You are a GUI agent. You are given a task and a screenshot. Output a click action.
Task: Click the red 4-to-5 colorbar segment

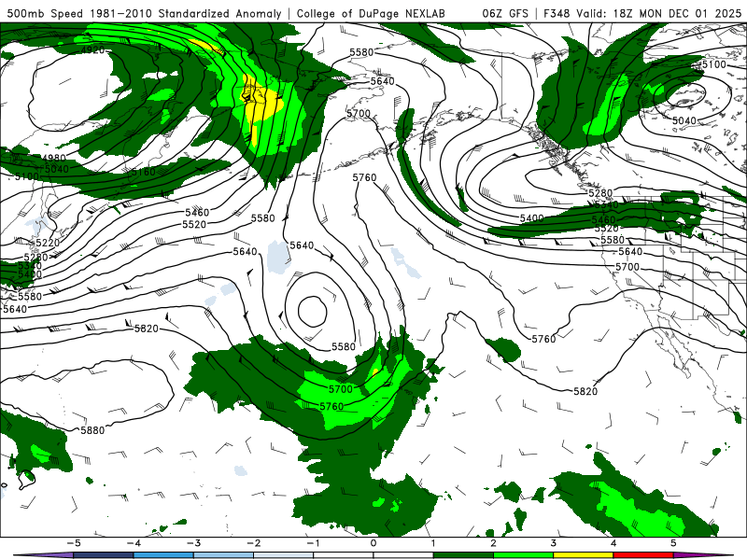click(x=643, y=555)
